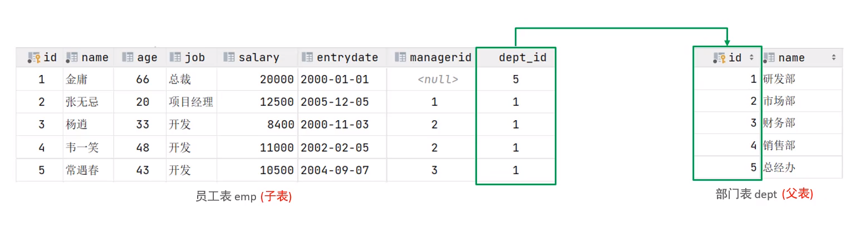The width and height of the screenshot is (868, 232).
Task: Select the cell containing 张无忌
Action: 88,102
